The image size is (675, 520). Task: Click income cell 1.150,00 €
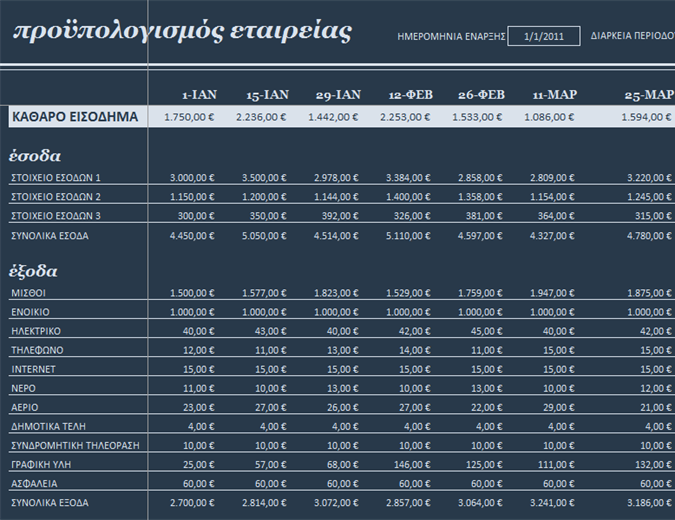coord(192,197)
